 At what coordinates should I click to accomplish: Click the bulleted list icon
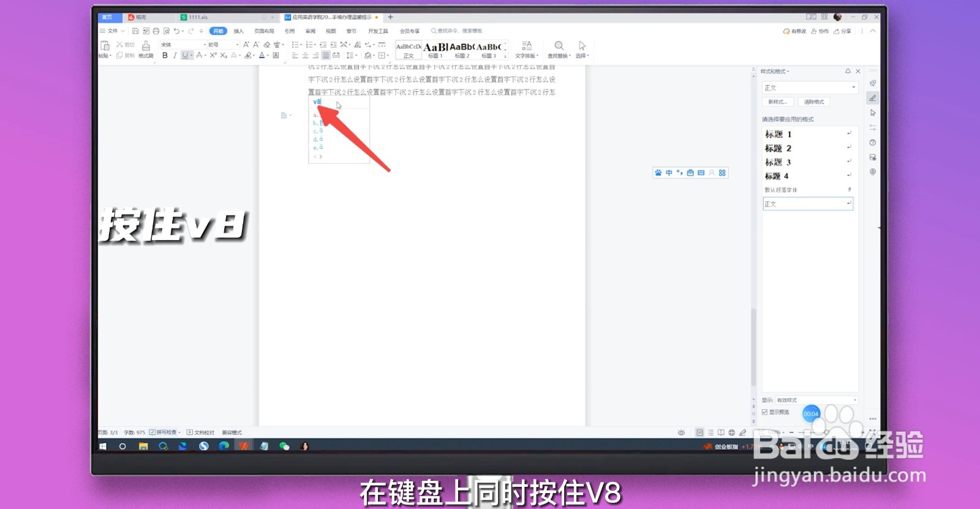pyautogui.click(x=295, y=45)
